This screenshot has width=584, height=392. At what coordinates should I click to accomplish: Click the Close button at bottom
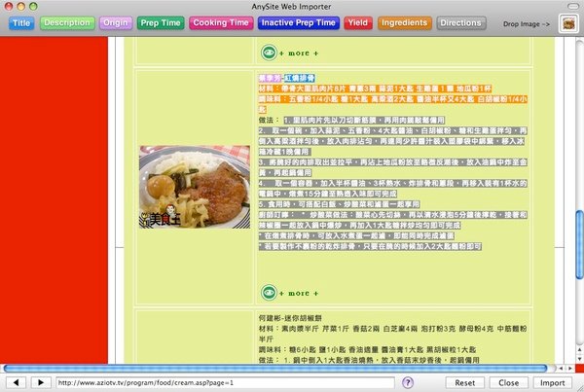(509, 382)
